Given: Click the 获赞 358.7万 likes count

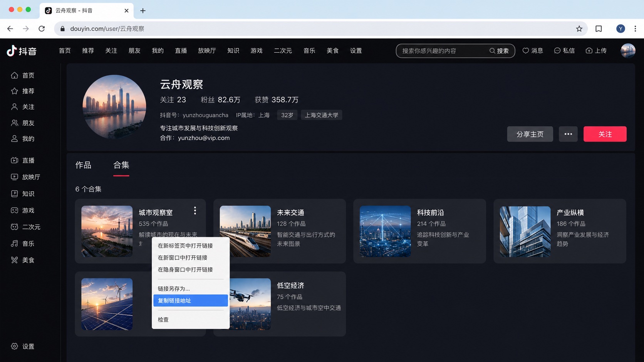Looking at the screenshot, I should click(277, 100).
